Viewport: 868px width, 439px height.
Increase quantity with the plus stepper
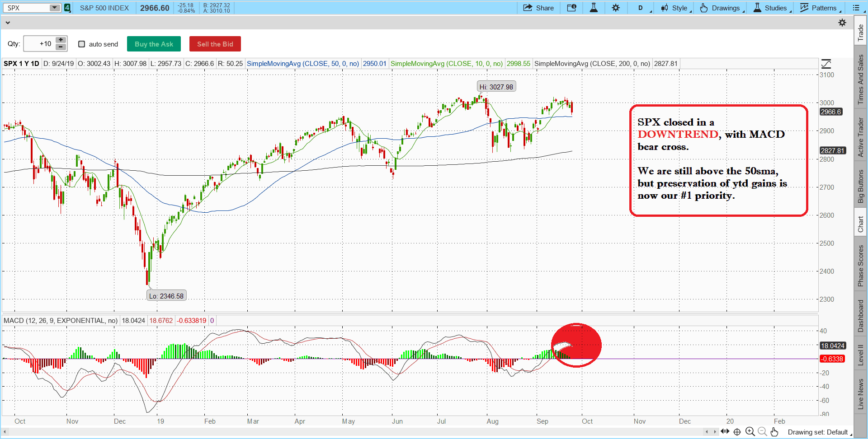pyautogui.click(x=61, y=40)
